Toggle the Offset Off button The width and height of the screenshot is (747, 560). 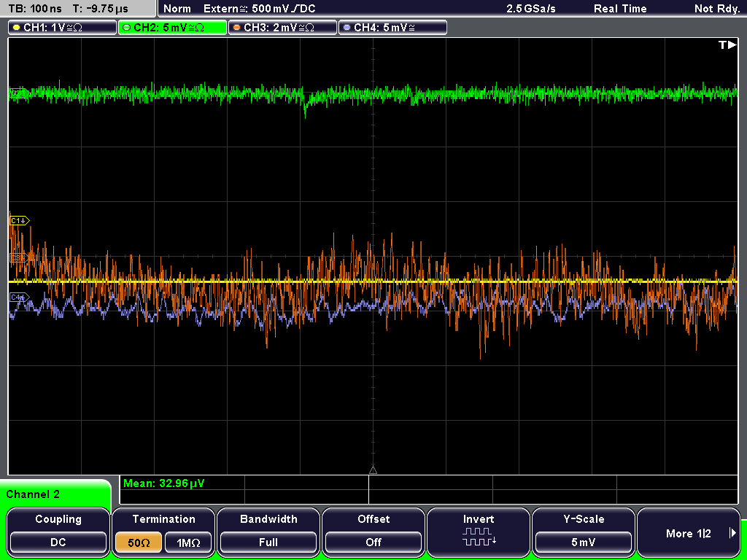pos(373,542)
